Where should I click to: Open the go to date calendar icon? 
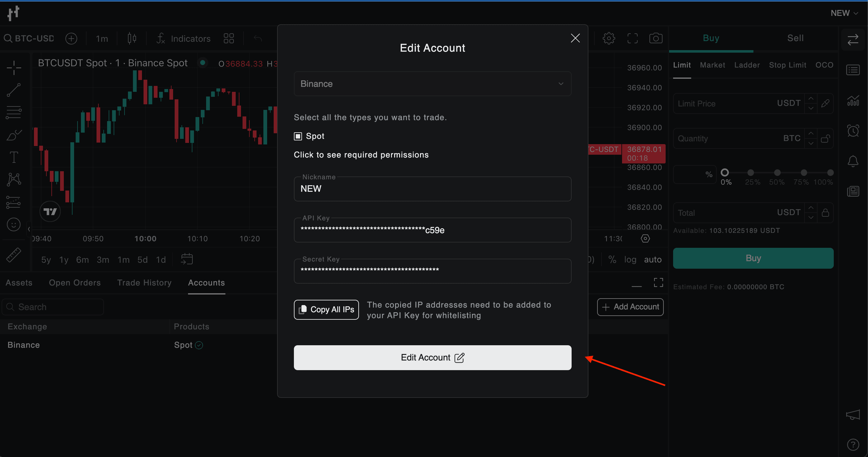[187, 259]
